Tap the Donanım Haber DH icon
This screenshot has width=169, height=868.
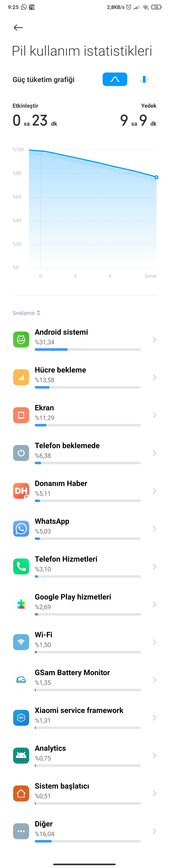tap(21, 491)
